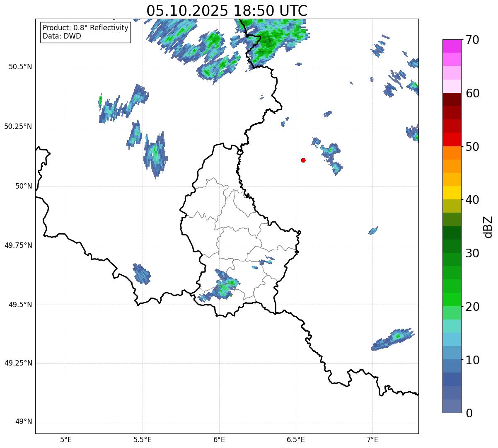This screenshot has width=498, height=448.
Task: Click the small echo near 49.8°N 7°E
Action: pyautogui.click(x=373, y=231)
